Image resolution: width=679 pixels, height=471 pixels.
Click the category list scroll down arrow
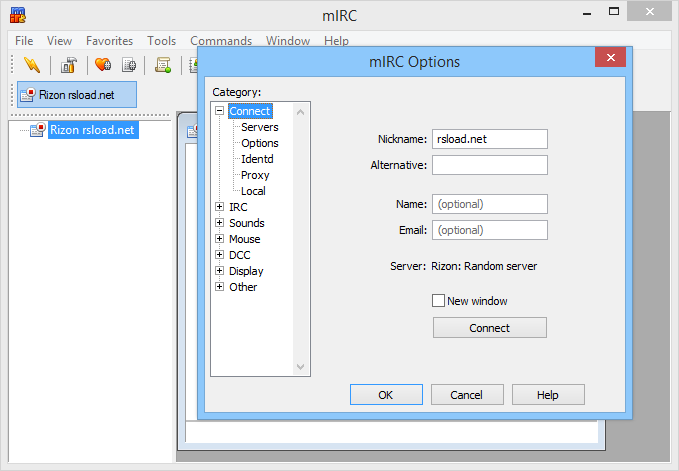point(301,367)
